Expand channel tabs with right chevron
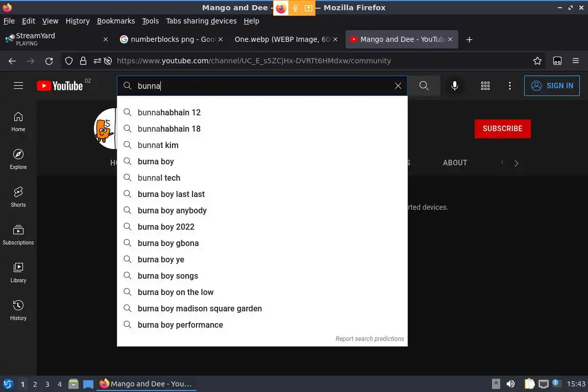Viewport: 588px width, 392px height. [x=517, y=163]
